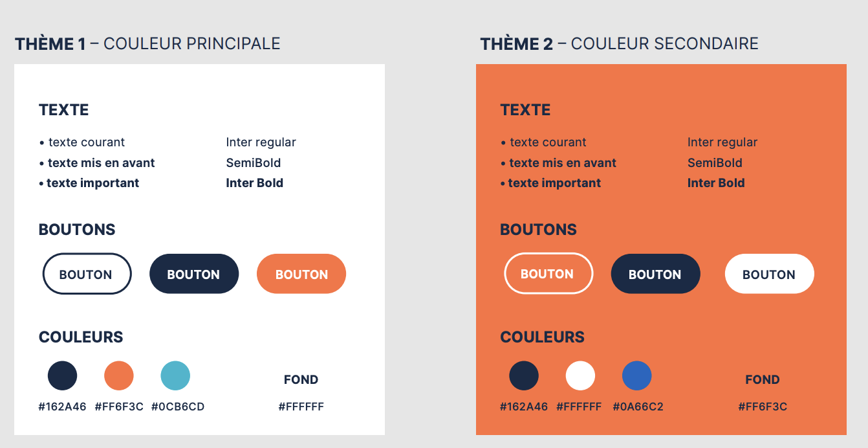Select the teal #0CB6CD color swatch
Screen dimensions: 868x448
175,375
